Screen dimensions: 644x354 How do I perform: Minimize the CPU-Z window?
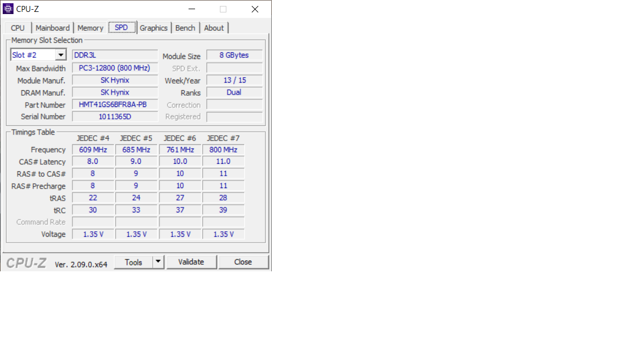click(192, 9)
